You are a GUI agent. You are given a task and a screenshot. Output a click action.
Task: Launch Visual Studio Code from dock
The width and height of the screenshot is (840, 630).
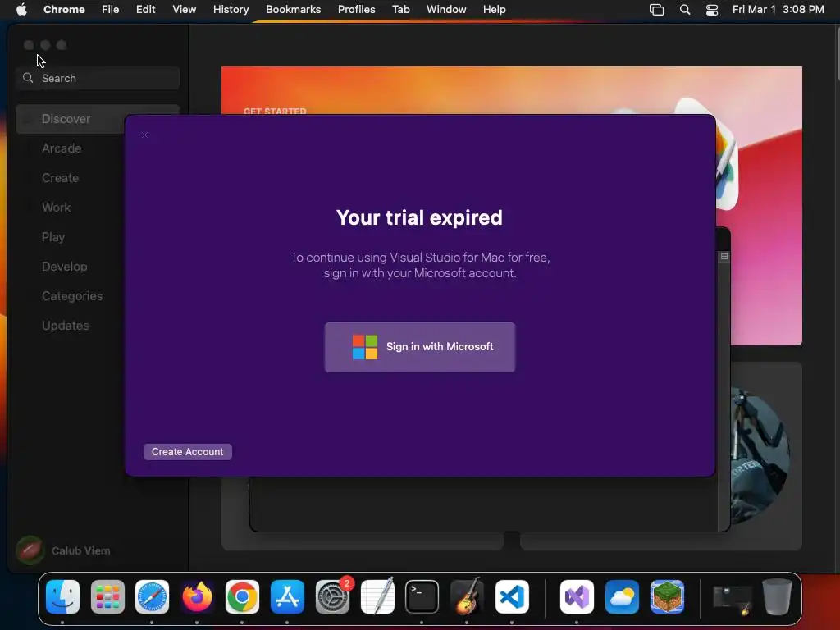click(512, 597)
